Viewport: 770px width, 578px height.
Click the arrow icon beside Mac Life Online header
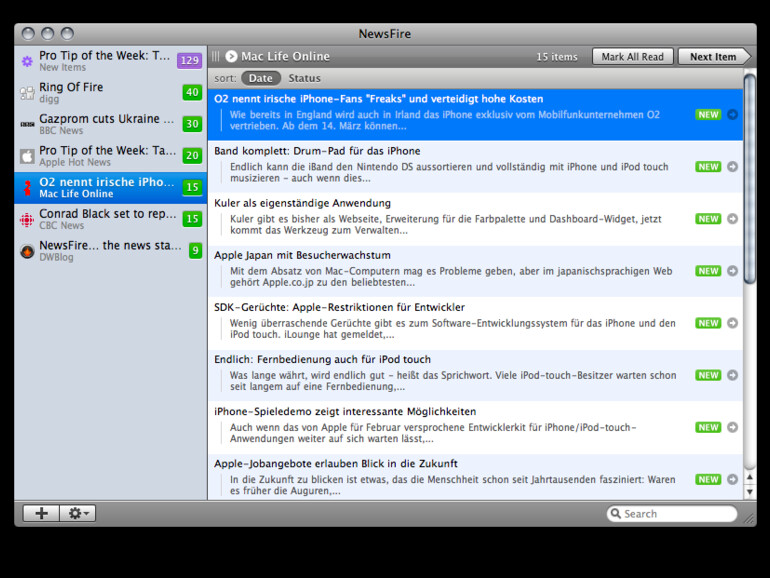tap(231, 56)
